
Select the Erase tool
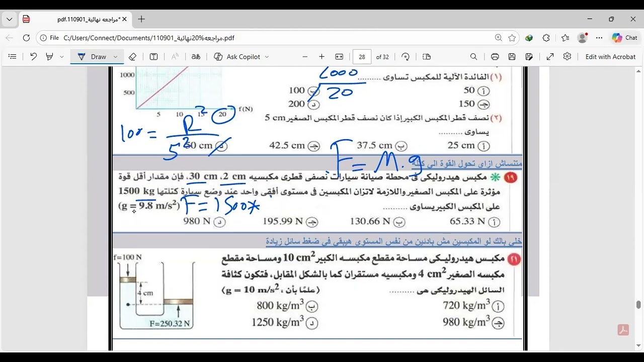coord(133,57)
